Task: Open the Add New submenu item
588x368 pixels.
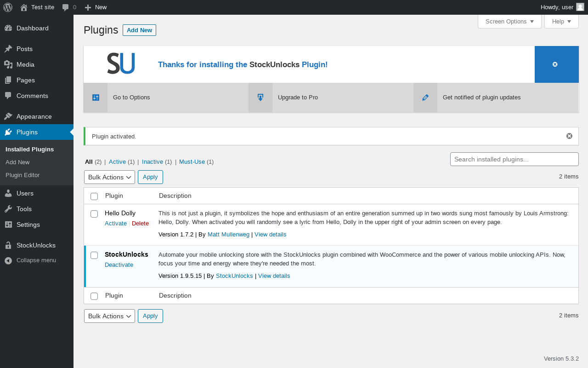Action: (17, 162)
